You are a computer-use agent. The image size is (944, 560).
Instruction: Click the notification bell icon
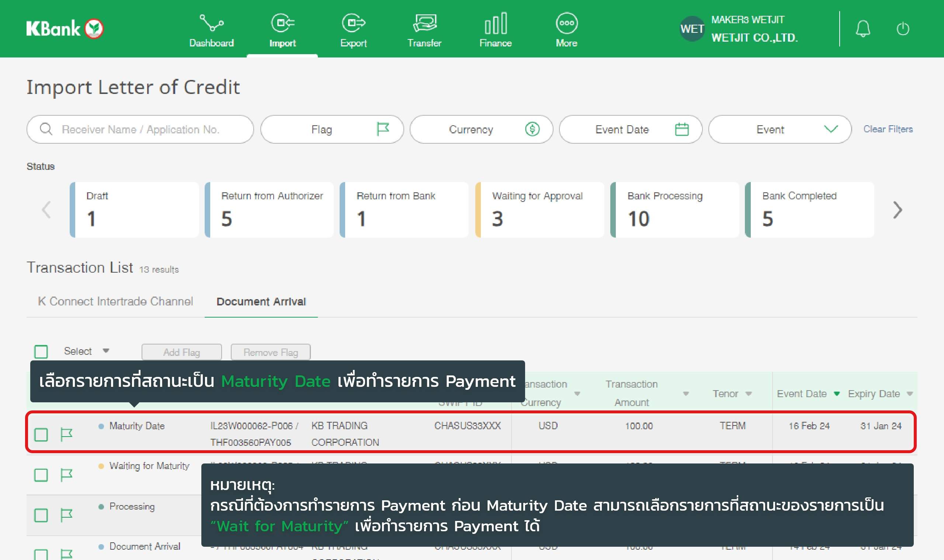pyautogui.click(x=863, y=29)
